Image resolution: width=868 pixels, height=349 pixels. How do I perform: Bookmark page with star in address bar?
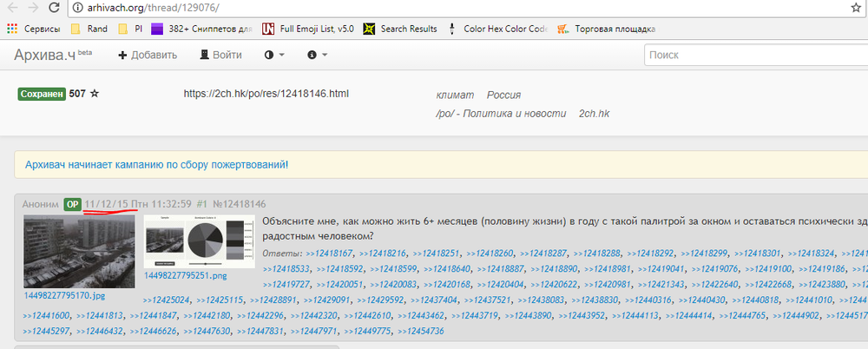[x=855, y=8]
